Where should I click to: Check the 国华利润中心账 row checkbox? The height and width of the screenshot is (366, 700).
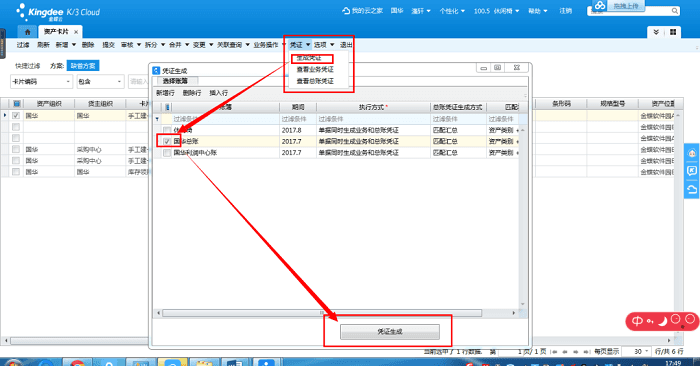167,153
